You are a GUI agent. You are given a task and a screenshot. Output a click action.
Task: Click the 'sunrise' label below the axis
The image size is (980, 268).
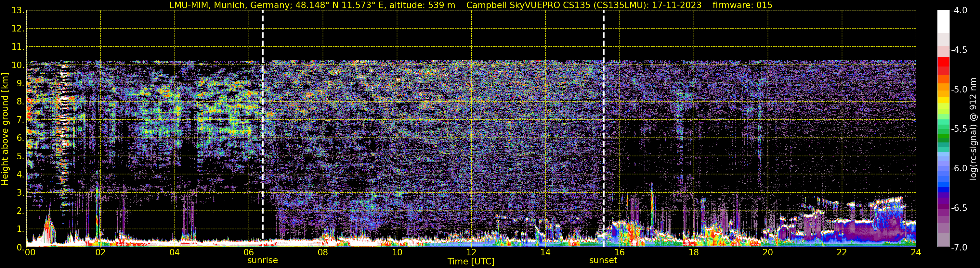pos(263,261)
